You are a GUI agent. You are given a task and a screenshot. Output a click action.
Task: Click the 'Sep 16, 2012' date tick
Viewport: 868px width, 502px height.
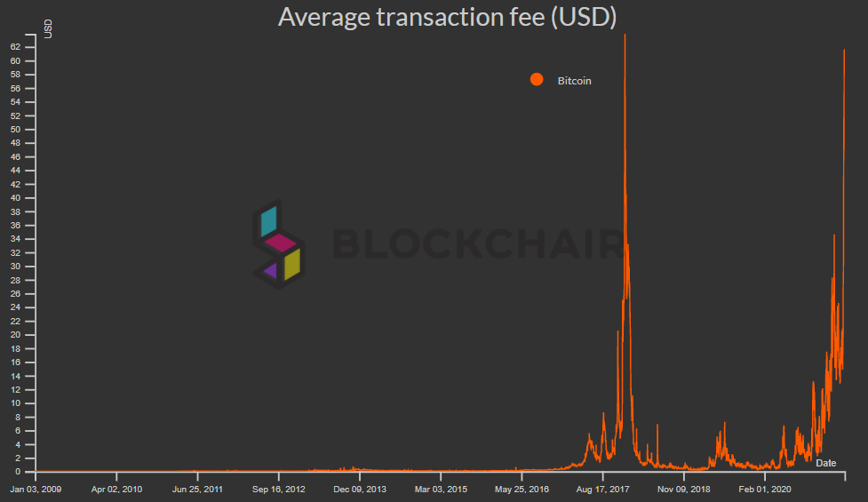[278, 489]
